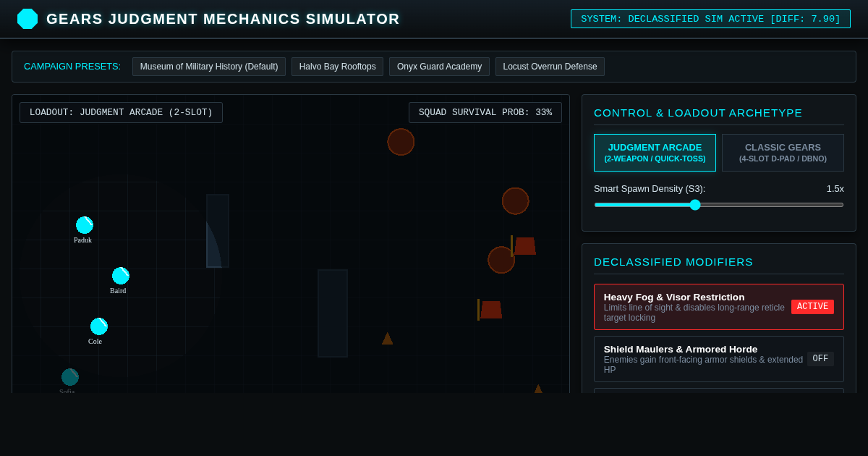Viewport: 868px width, 456px height.
Task: Click the Heavy Fog & Visor Restriction title
Action: pyautogui.click(x=674, y=297)
